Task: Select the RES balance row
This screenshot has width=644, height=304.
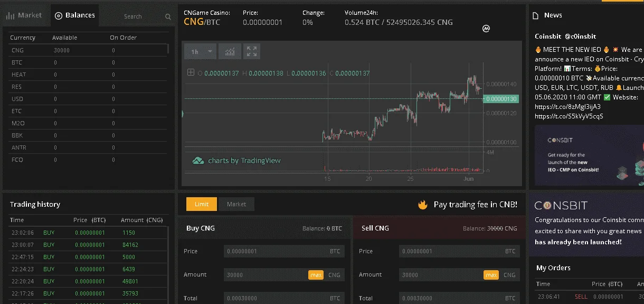Action: (88, 87)
